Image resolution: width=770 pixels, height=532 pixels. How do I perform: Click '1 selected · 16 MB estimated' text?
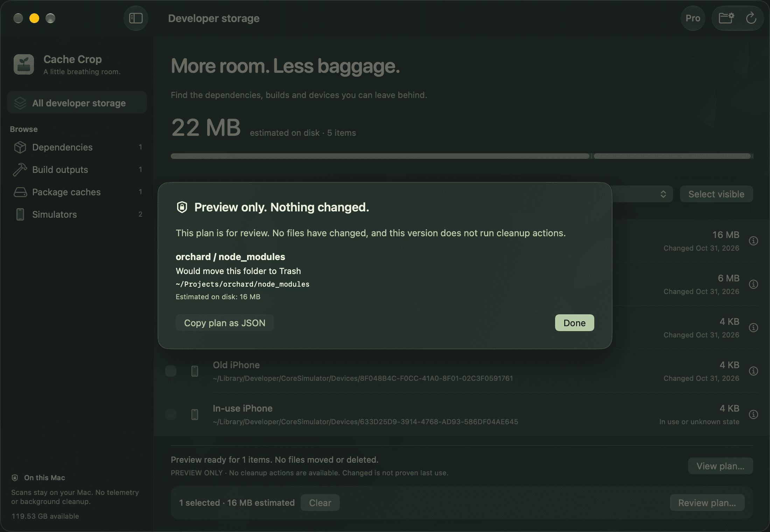(237, 503)
